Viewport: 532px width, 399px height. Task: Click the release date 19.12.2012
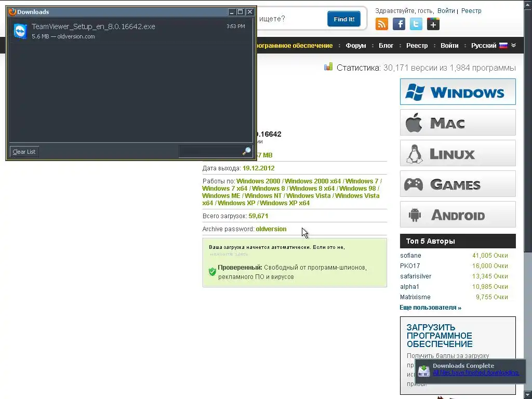(259, 168)
